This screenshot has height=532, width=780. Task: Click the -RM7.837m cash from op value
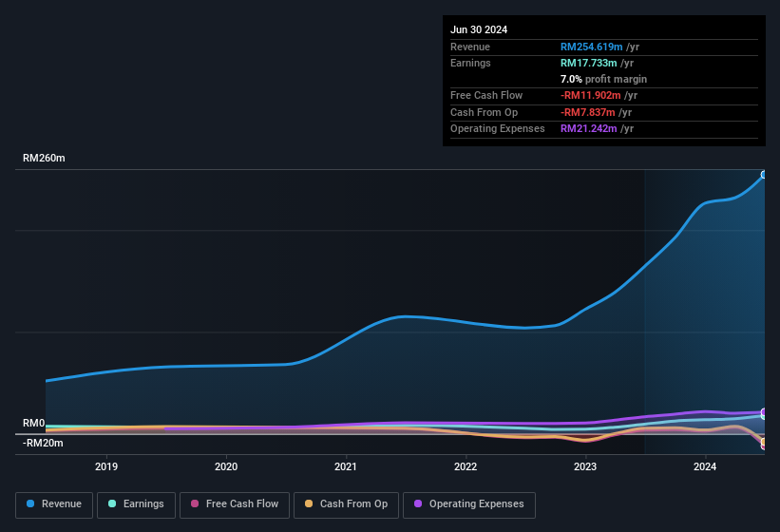(x=587, y=112)
